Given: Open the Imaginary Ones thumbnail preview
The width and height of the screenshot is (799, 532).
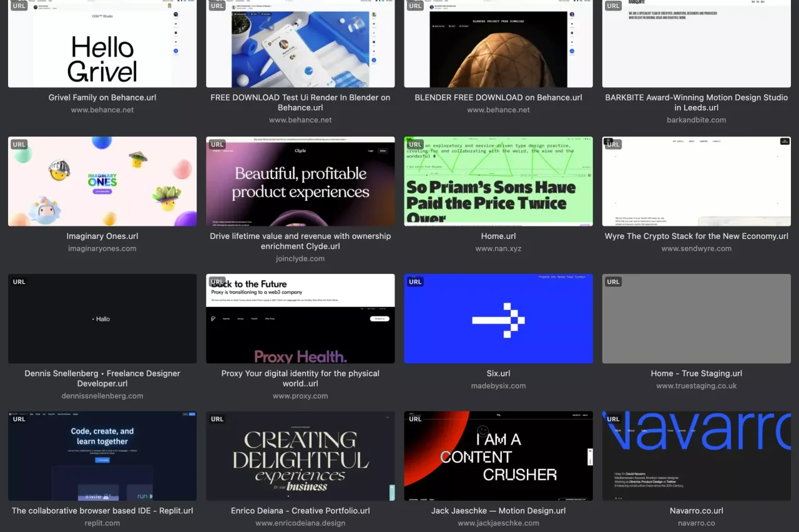Looking at the screenshot, I should click(102, 181).
